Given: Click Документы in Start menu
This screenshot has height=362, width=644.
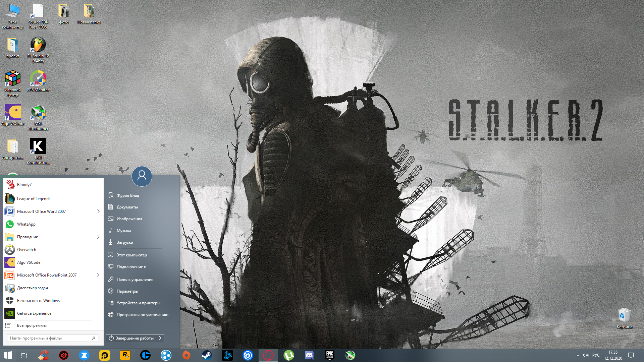Looking at the screenshot, I should (x=127, y=207).
